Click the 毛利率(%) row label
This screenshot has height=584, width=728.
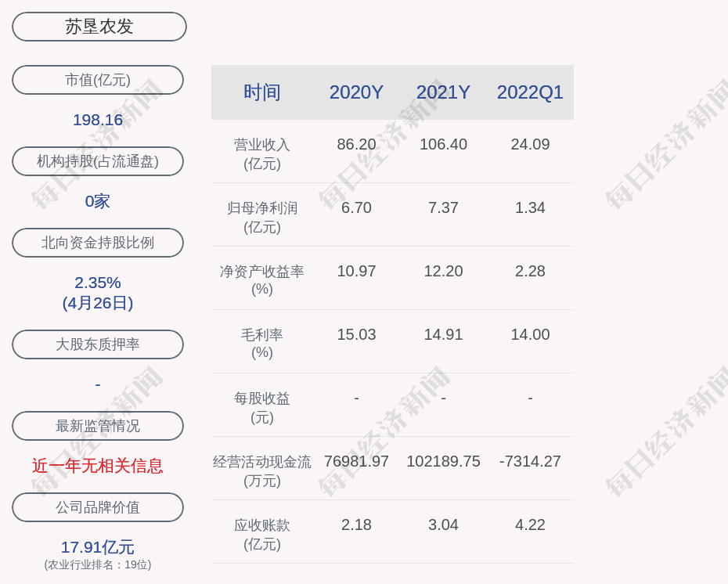262,344
